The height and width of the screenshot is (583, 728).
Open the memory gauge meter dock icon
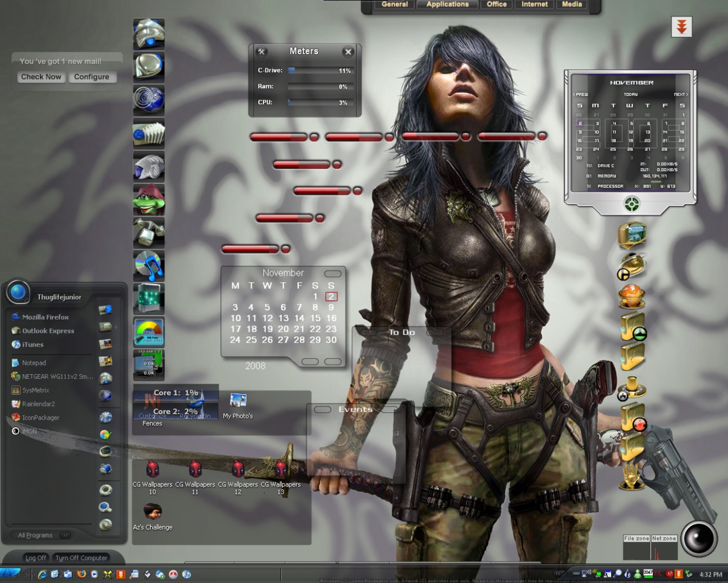tap(149, 332)
